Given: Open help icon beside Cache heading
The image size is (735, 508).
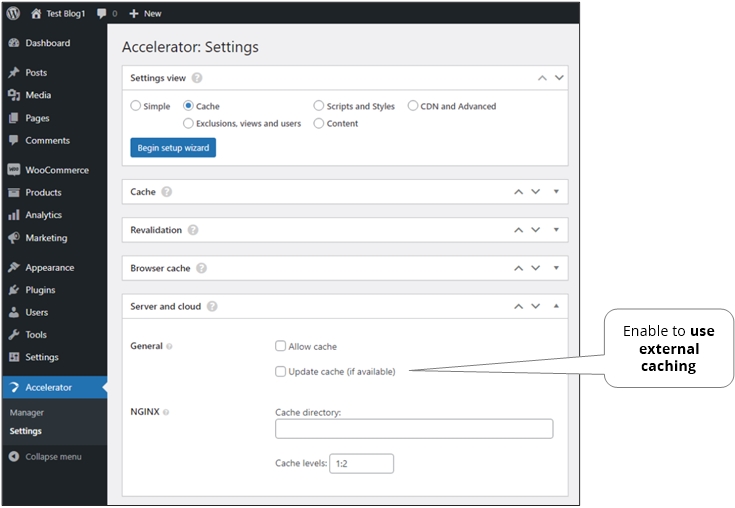Looking at the screenshot, I should point(166,192).
